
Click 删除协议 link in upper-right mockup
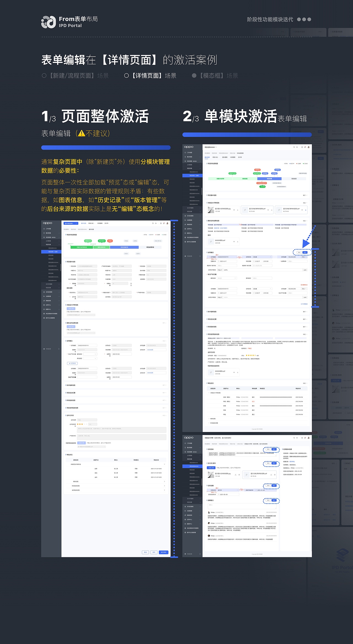tap(304, 285)
